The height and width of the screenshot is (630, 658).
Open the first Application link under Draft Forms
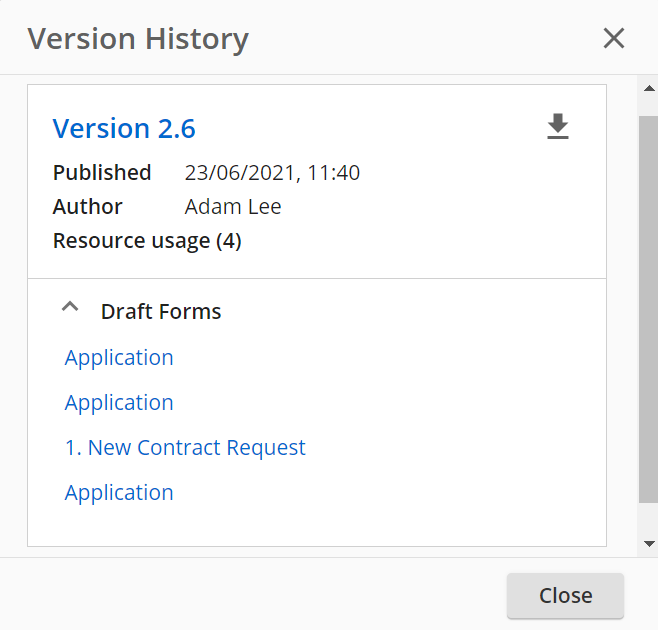[119, 358]
